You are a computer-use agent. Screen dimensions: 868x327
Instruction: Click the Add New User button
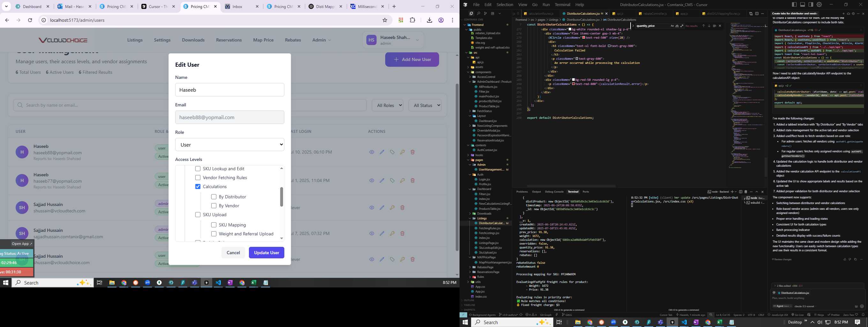pyautogui.click(x=412, y=59)
